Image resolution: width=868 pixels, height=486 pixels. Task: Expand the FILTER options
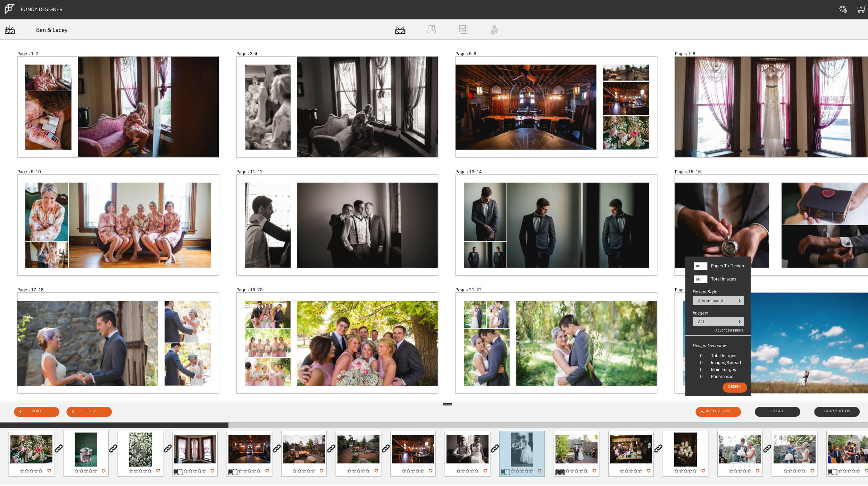(x=89, y=411)
